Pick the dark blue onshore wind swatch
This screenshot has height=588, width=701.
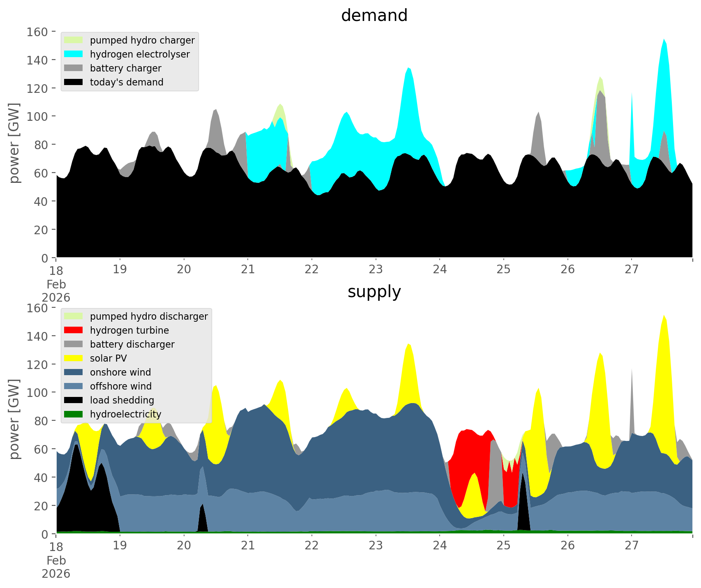point(74,372)
